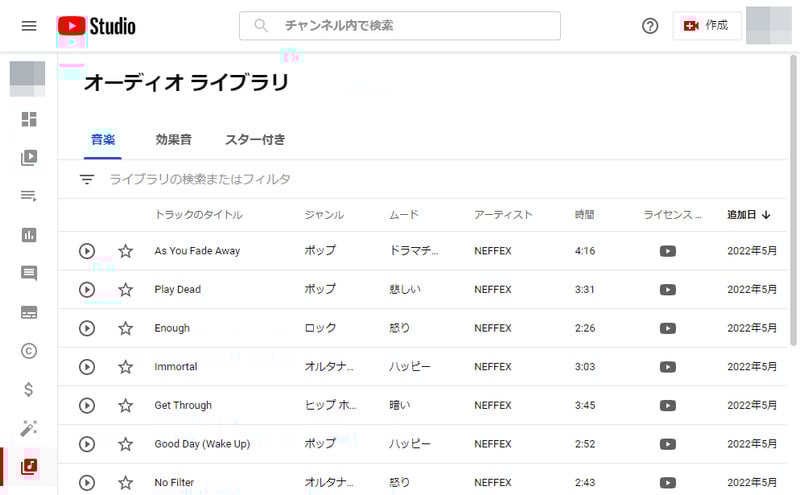Star the track As You Fade Away
Image resolution: width=800 pixels, height=495 pixels.
[x=126, y=251]
